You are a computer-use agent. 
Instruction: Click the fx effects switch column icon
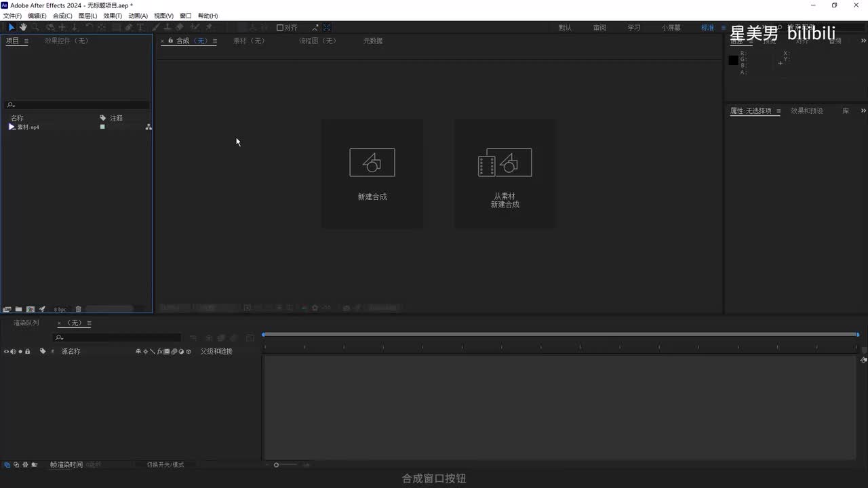pyautogui.click(x=159, y=351)
